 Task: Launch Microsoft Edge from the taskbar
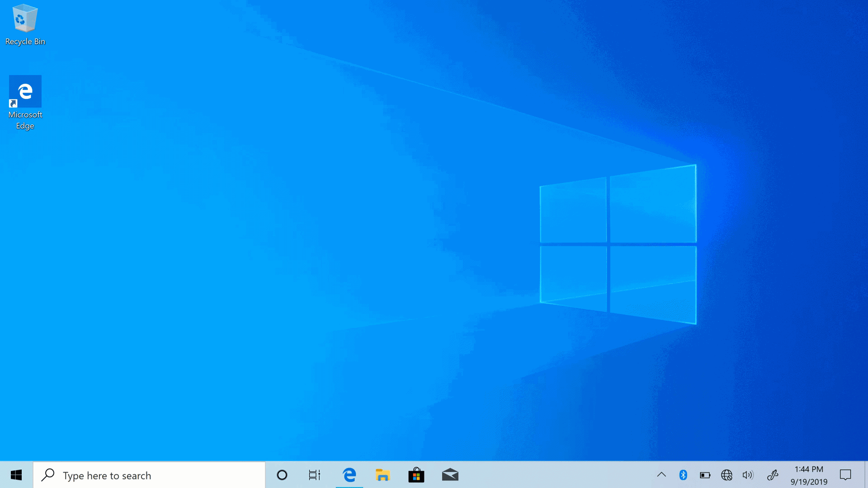[x=349, y=475]
